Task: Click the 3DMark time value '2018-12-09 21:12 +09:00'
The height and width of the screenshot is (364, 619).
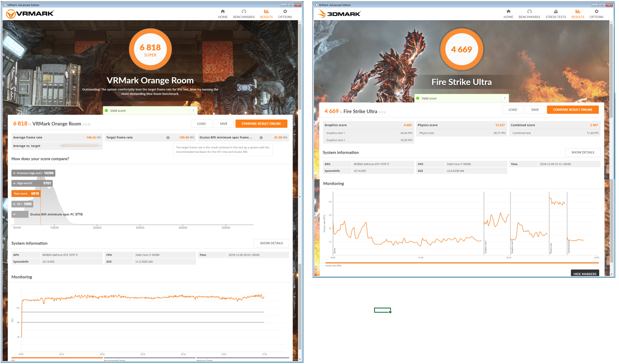Action: coord(555,164)
